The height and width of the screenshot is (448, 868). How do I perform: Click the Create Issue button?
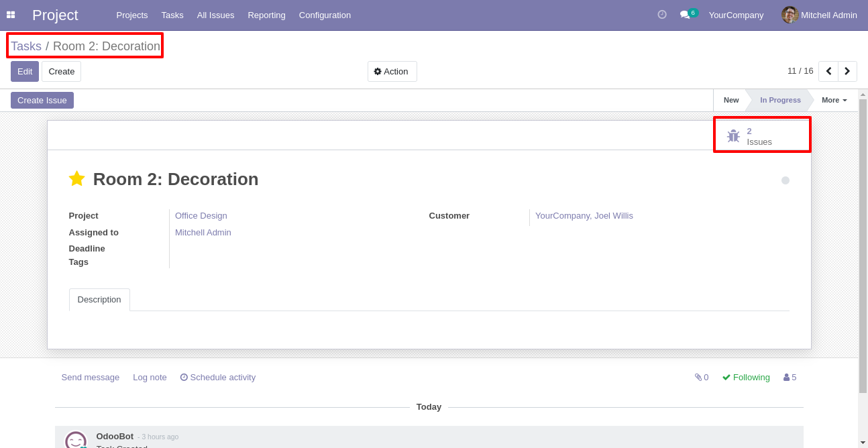[x=42, y=100]
